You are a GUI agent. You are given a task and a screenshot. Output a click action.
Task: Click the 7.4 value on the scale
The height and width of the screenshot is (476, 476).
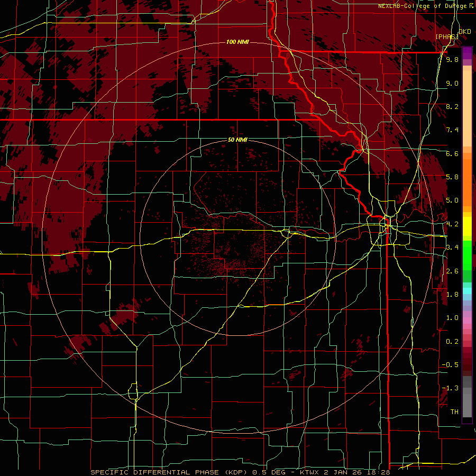tap(452, 130)
